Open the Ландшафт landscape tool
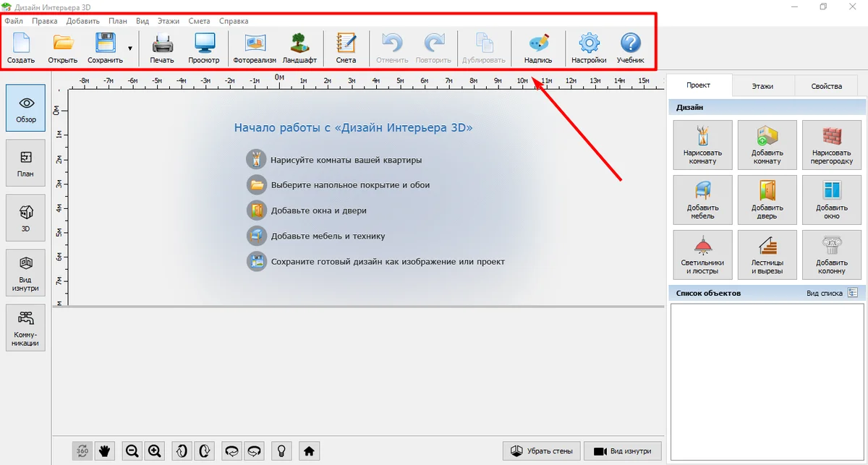This screenshot has height=465, width=868. pos(299,48)
